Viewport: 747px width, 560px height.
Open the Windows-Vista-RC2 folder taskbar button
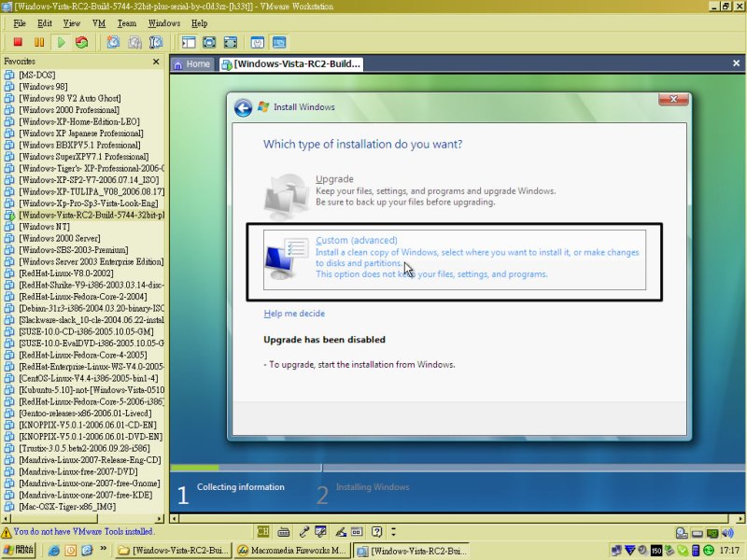click(174, 551)
